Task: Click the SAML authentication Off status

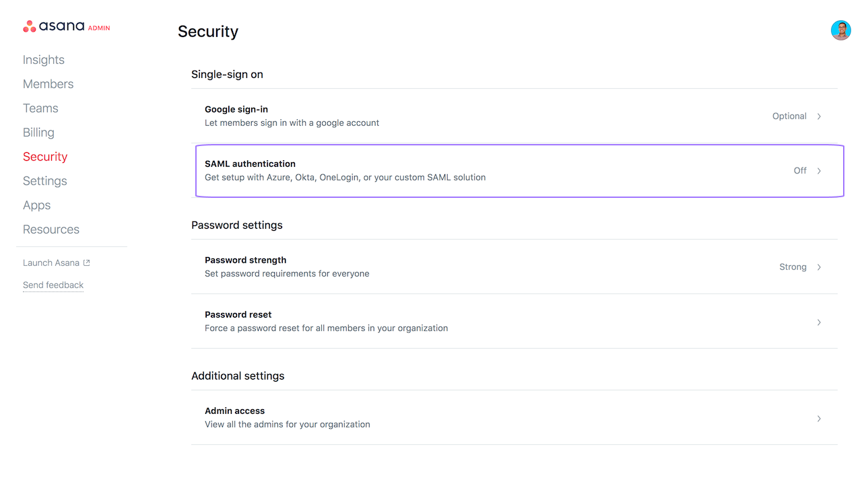Action: pos(800,171)
